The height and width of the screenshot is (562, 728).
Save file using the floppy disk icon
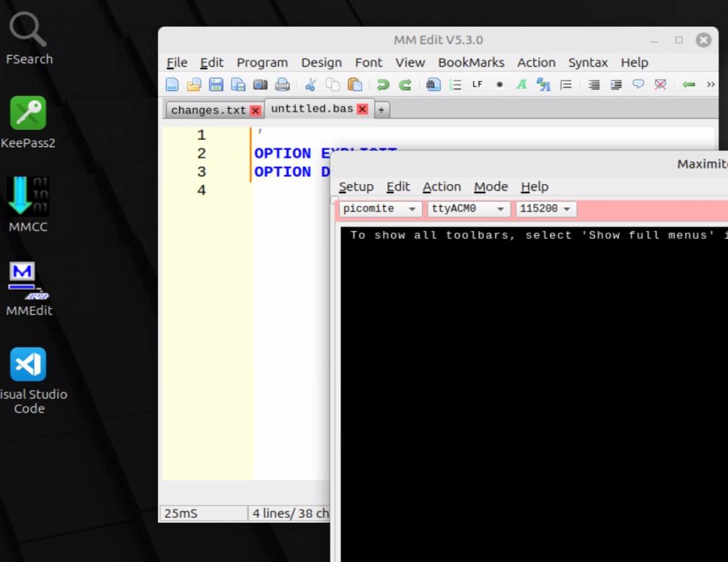coord(216,85)
